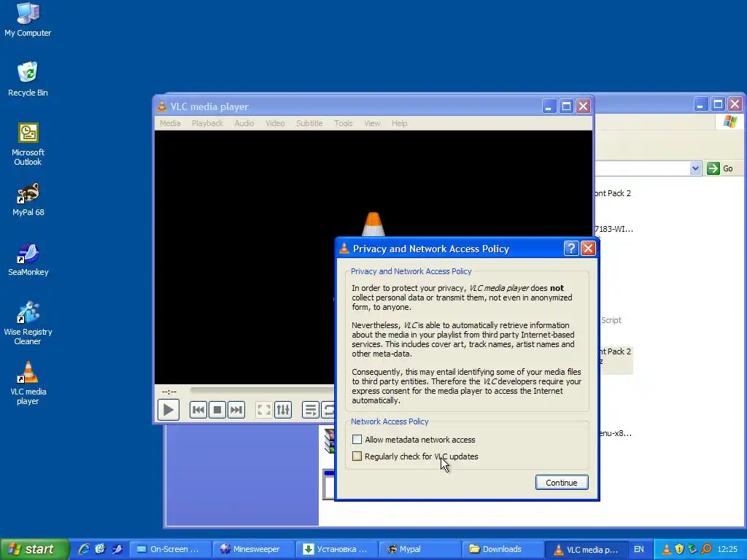Open the Video menu
Image resolution: width=747 pixels, height=560 pixels.
[275, 123]
